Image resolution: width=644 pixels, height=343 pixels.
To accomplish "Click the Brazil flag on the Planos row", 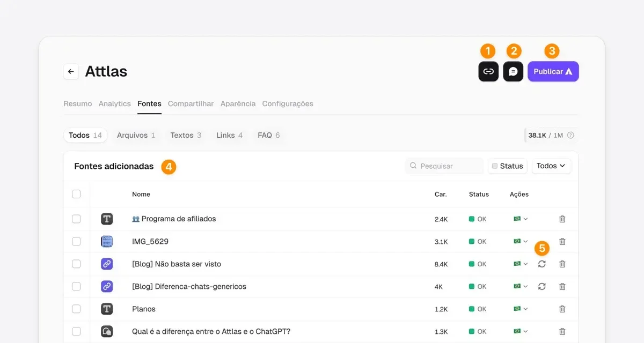I will coord(517,309).
